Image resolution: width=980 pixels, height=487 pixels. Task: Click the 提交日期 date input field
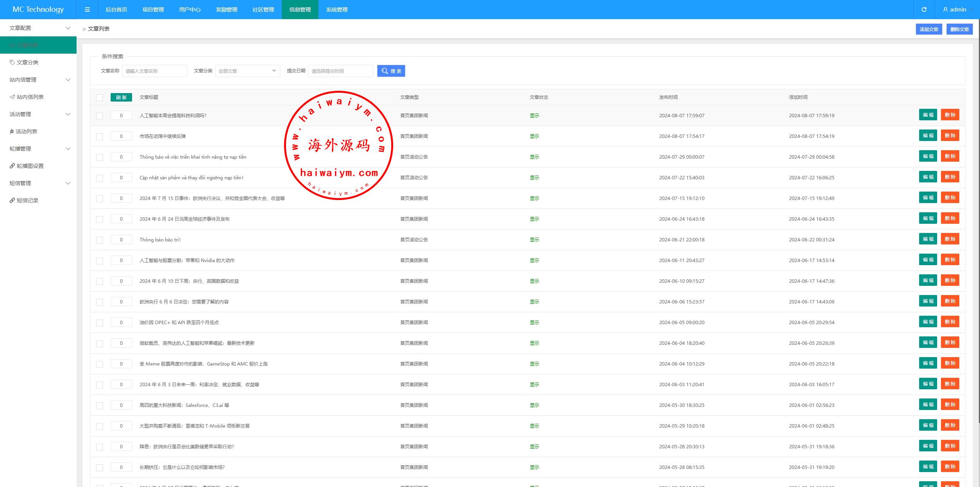click(x=340, y=71)
